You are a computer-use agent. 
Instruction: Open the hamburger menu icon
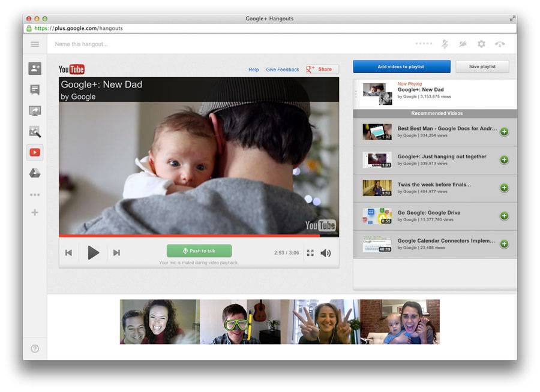click(35, 44)
